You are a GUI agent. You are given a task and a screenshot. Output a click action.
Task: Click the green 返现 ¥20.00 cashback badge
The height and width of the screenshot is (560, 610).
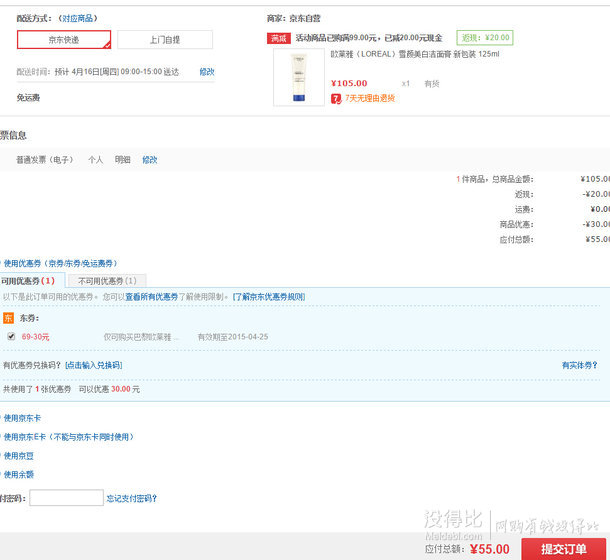pos(484,37)
